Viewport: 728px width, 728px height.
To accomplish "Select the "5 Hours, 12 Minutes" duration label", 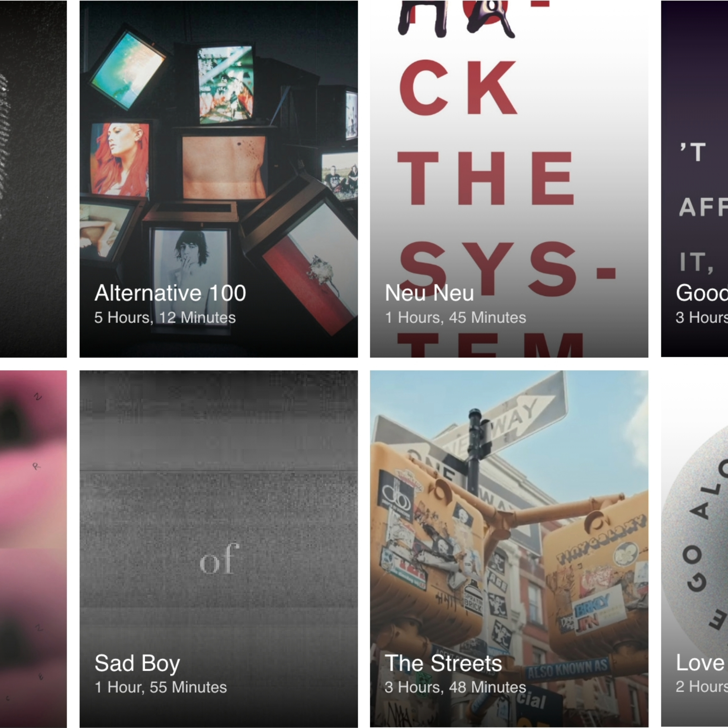I will pyautogui.click(x=165, y=318).
